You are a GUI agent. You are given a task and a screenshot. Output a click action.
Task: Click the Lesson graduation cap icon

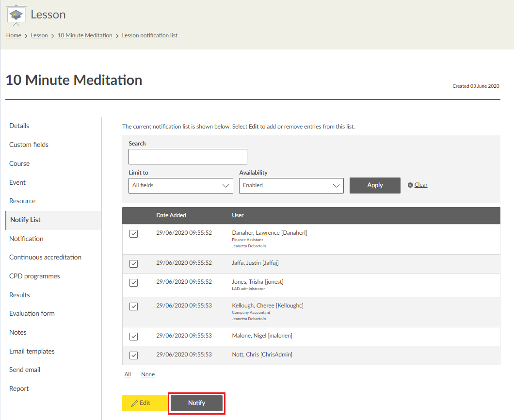pos(16,15)
